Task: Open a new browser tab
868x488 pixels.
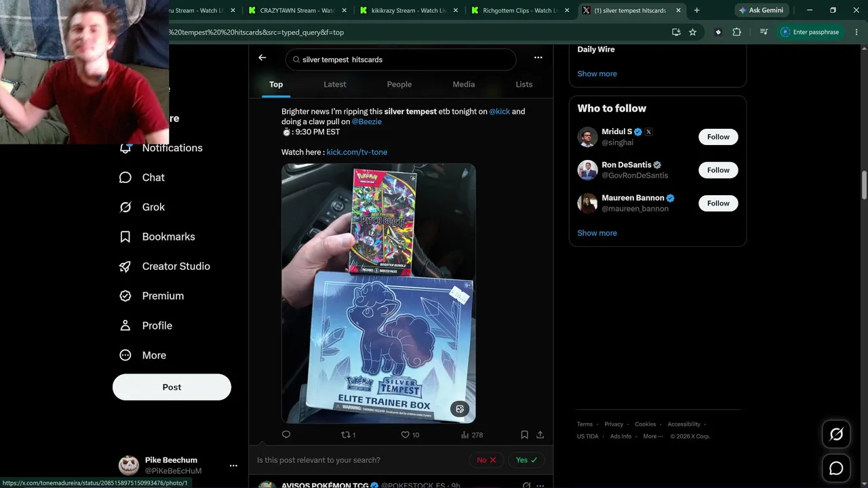Action: (x=696, y=10)
